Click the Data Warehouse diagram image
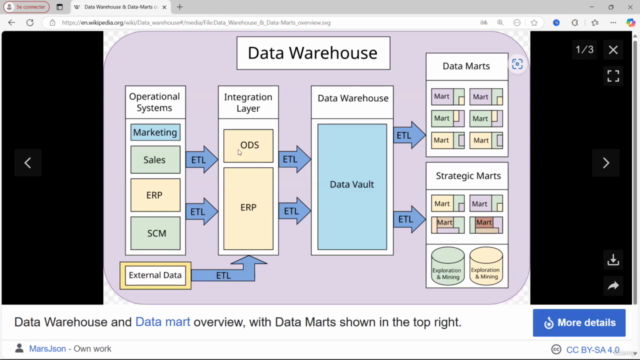Image resolution: width=640 pixels, height=360 pixels. click(317, 168)
